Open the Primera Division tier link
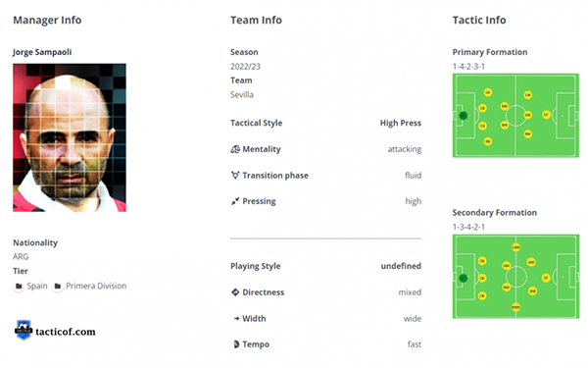Screen dimensions: 588x368 click(x=96, y=287)
